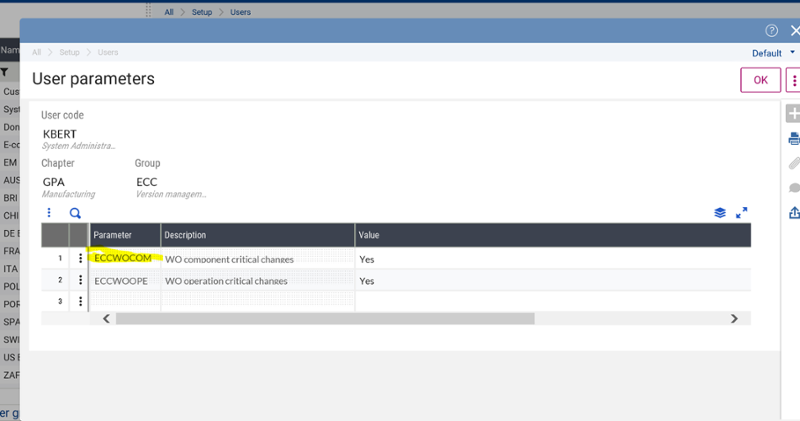
Task: Click Users in the dialog breadcrumb
Action: 108,52
